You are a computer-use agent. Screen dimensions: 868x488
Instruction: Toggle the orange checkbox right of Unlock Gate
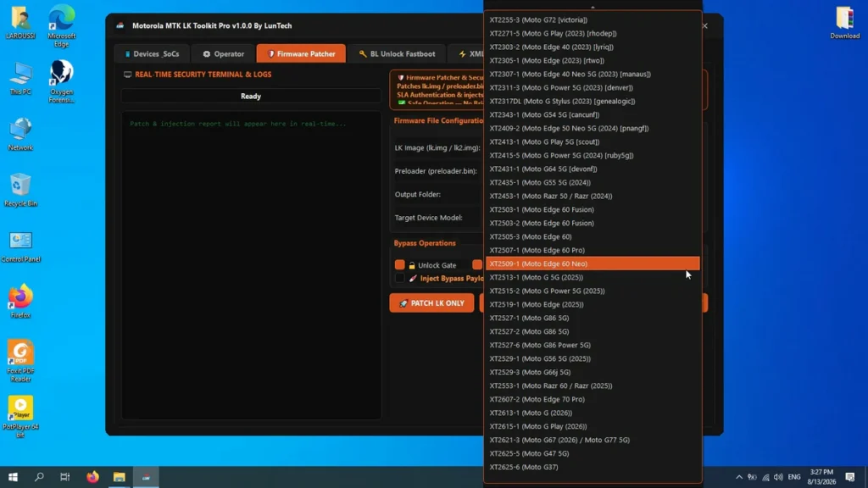click(x=477, y=265)
